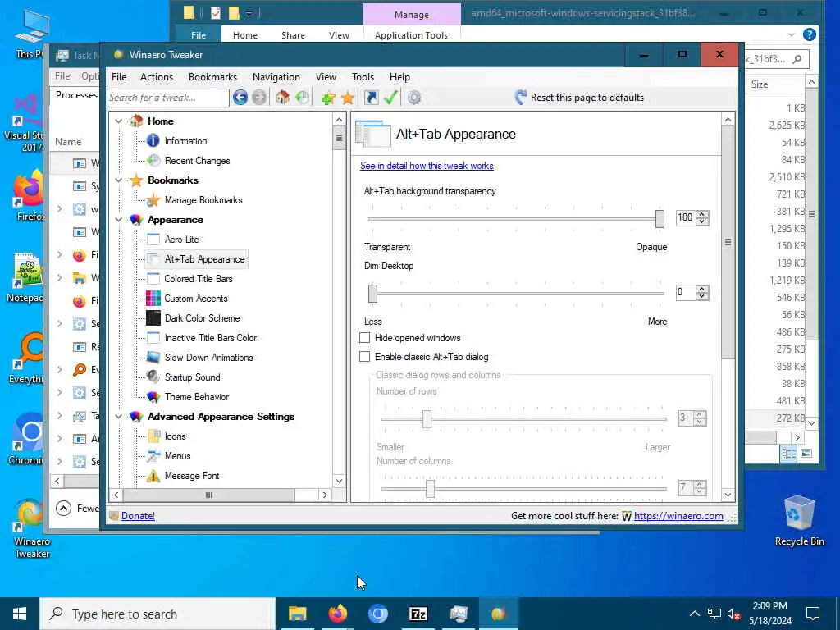The width and height of the screenshot is (840, 630).
Task: Open Recent Changes toolbar icon
Action: click(303, 98)
